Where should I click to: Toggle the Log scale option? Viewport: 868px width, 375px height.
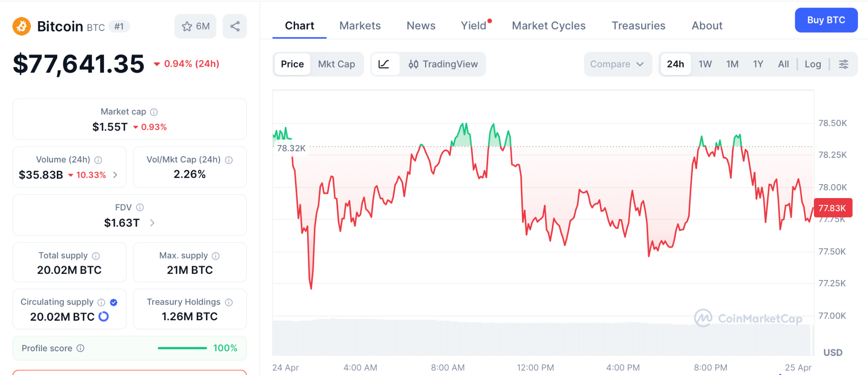coord(812,64)
